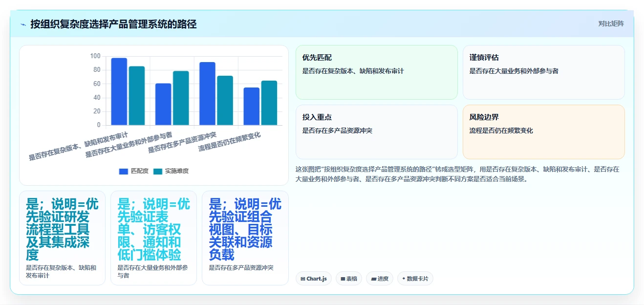Click caption under 优先验证组合视图 card

(241, 268)
